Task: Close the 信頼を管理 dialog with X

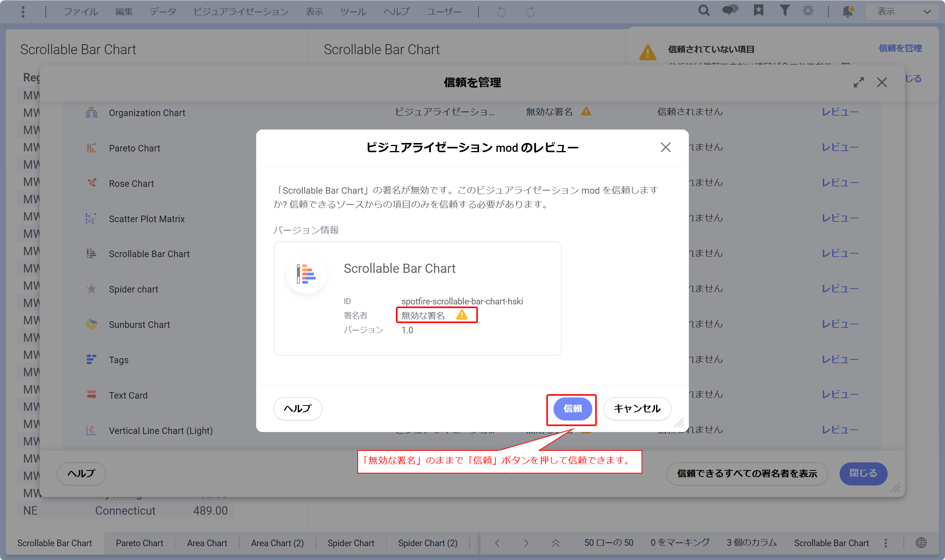Action: tap(882, 82)
